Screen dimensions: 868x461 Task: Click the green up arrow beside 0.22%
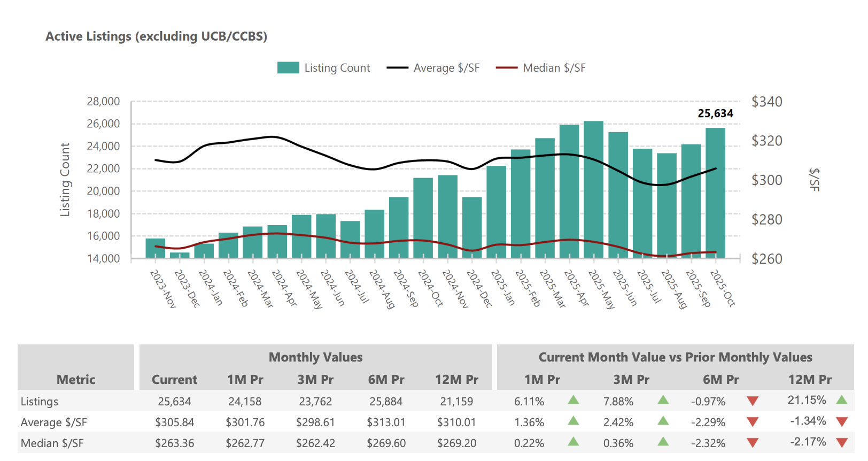click(573, 442)
